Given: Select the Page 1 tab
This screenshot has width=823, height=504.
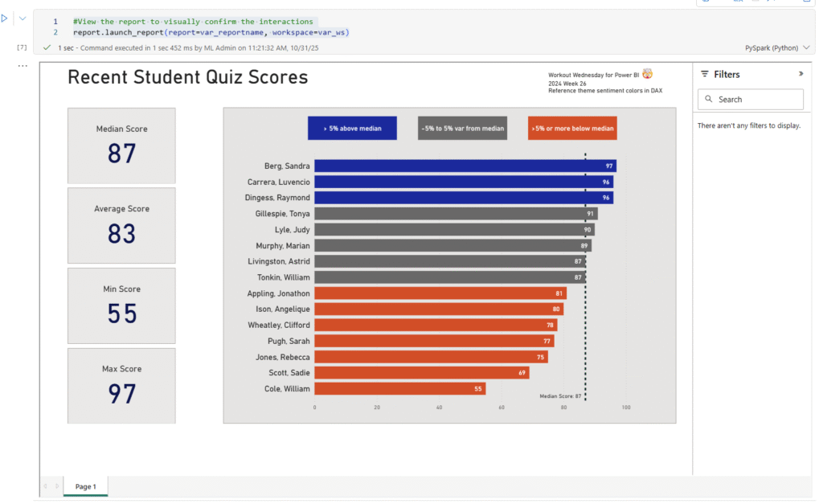Looking at the screenshot, I should pos(85,486).
